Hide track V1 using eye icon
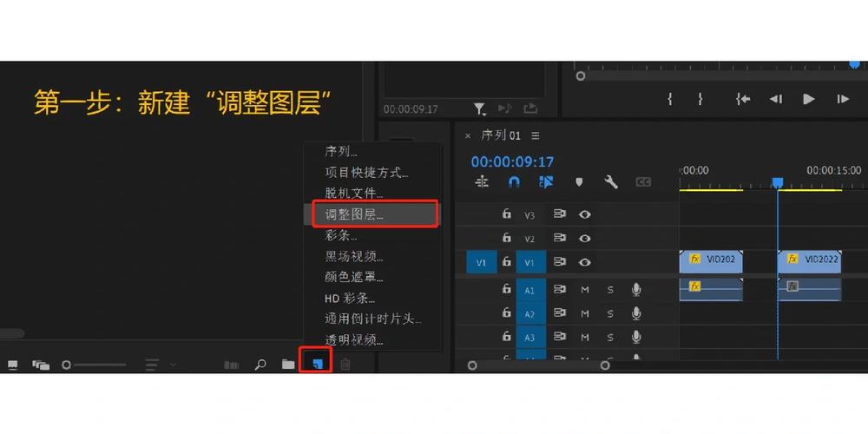Screen dimensions: 868x434 584,262
